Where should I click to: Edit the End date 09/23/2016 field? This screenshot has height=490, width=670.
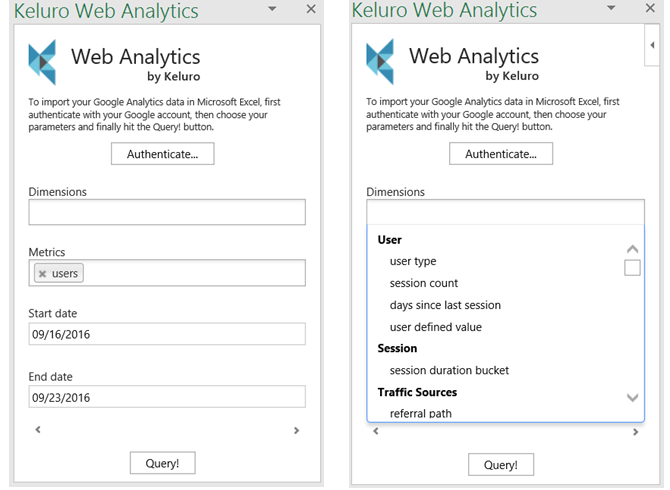(167, 397)
